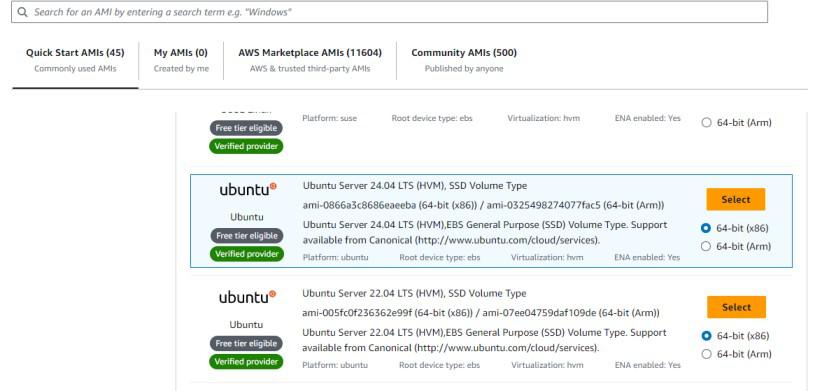822x391 pixels.
Task: Focus the AMI search input field
Action: click(390, 12)
